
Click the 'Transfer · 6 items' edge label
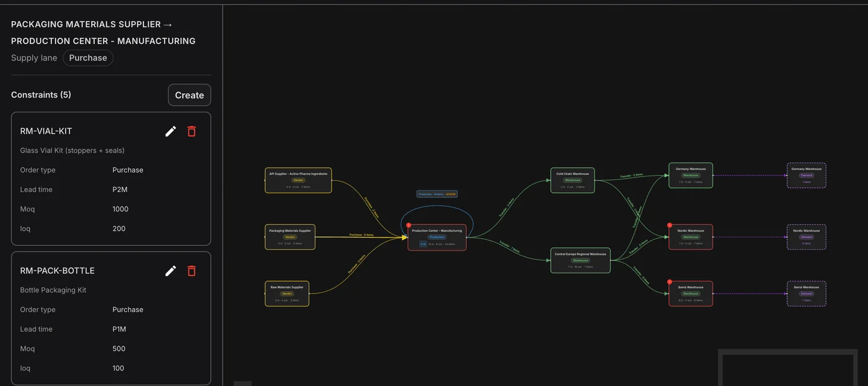642,276
